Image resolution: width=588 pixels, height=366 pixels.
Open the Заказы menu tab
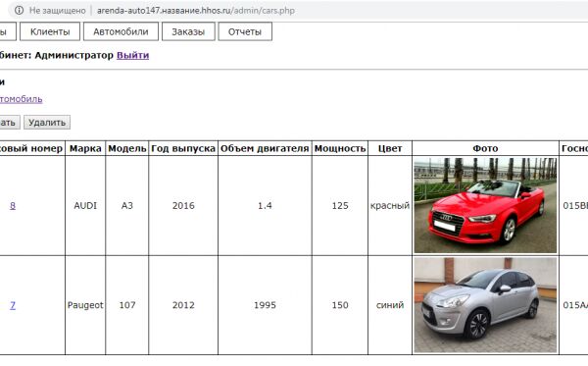[188, 31]
